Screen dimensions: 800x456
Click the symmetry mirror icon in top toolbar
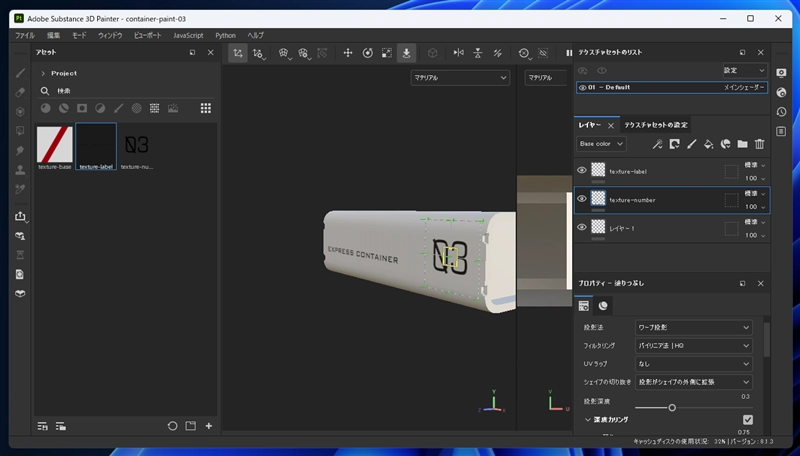pyautogui.click(x=459, y=53)
